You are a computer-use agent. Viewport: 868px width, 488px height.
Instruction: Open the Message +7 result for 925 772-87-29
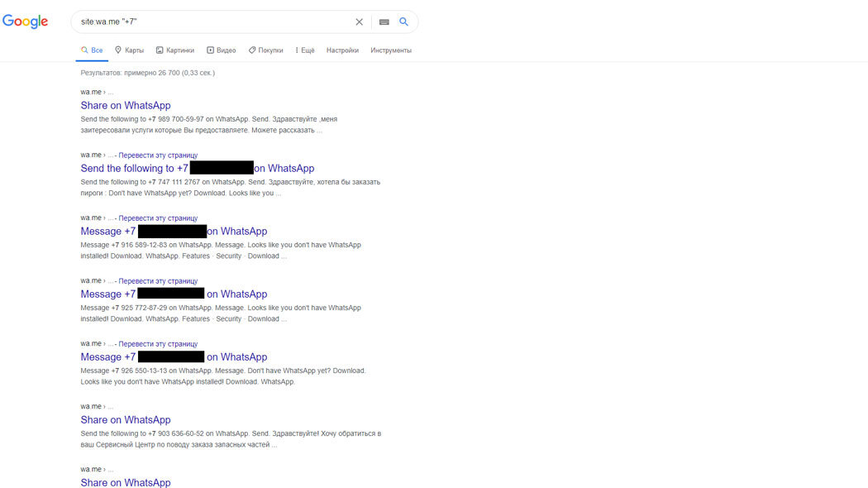click(174, 294)
